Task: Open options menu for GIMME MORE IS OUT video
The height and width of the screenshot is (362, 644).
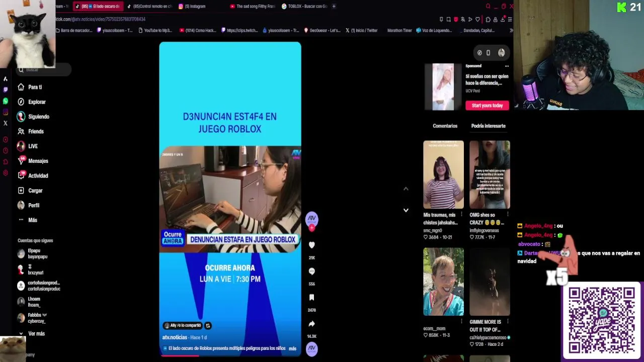Action: click(x=508, y=322)
